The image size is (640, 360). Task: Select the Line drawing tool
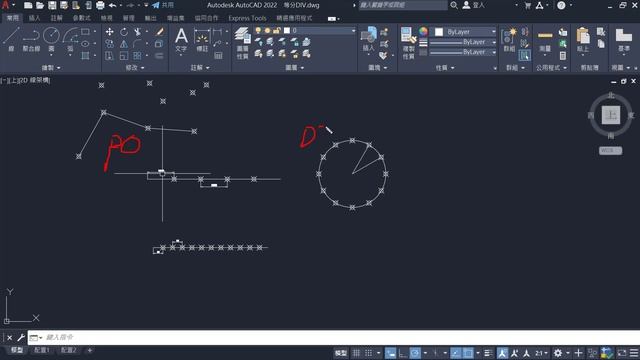click(11, 39)
